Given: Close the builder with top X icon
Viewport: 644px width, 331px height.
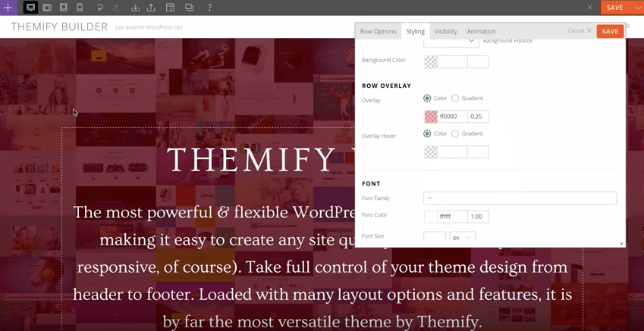Looking at the screenshot, I should [590, 8].
